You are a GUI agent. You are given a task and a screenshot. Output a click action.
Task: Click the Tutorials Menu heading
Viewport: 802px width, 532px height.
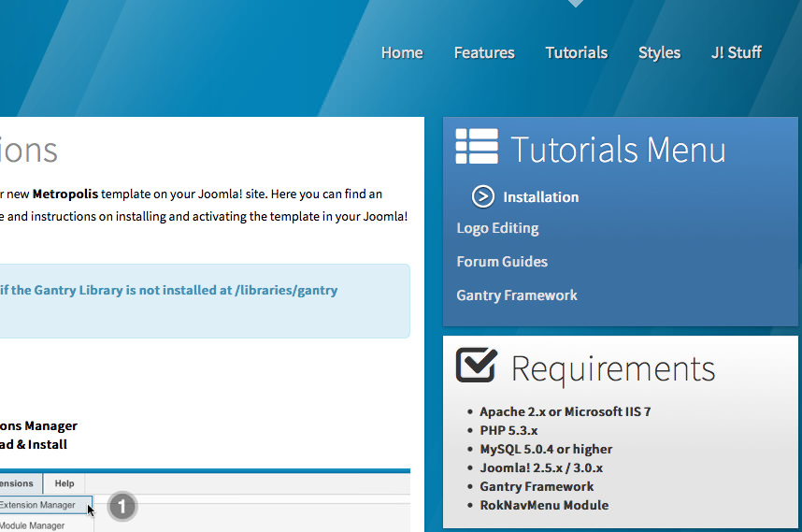click(618, 150)
